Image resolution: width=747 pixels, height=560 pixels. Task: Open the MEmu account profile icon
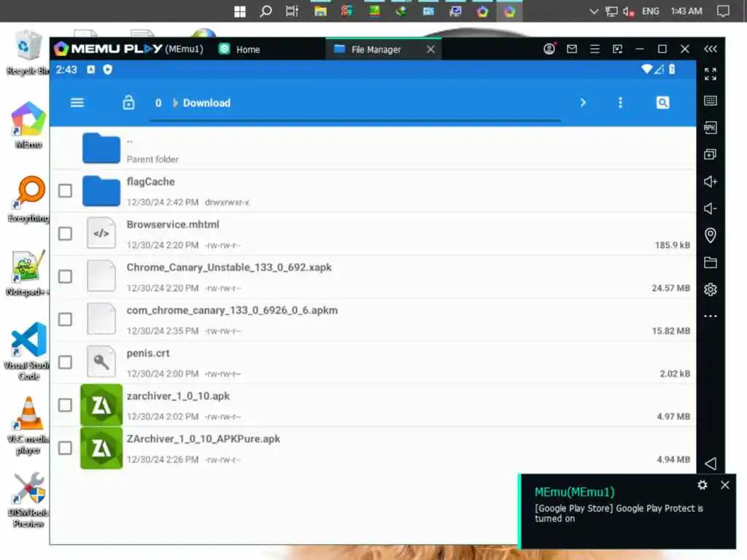pyautogui.click(x=549, y=49)
